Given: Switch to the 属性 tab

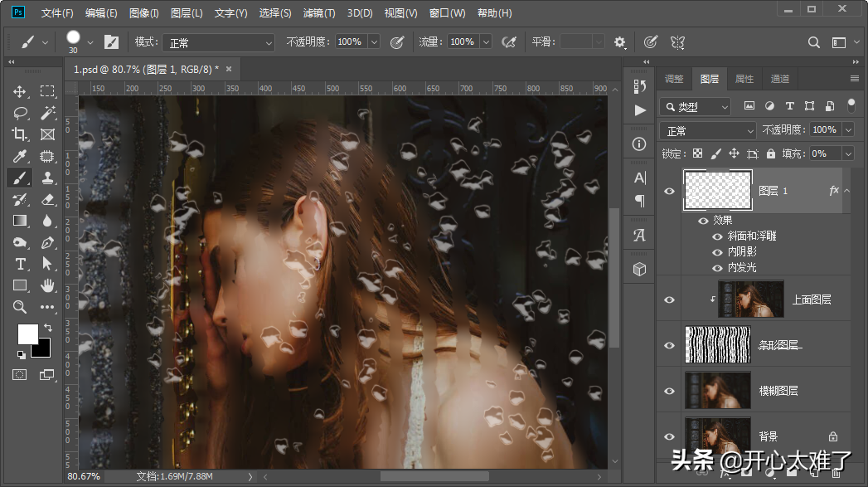Looking at the screenshot, I should point(744,79).
